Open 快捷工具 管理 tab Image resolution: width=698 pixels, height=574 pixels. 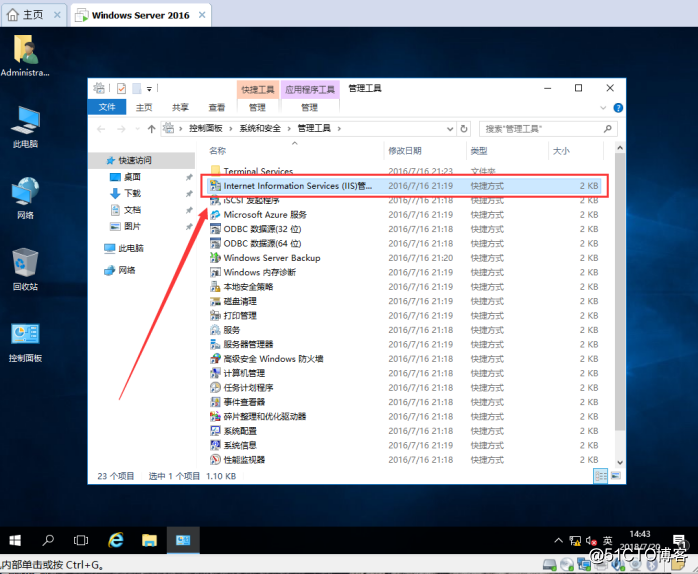pyautogui.click(x=257, y=107)
